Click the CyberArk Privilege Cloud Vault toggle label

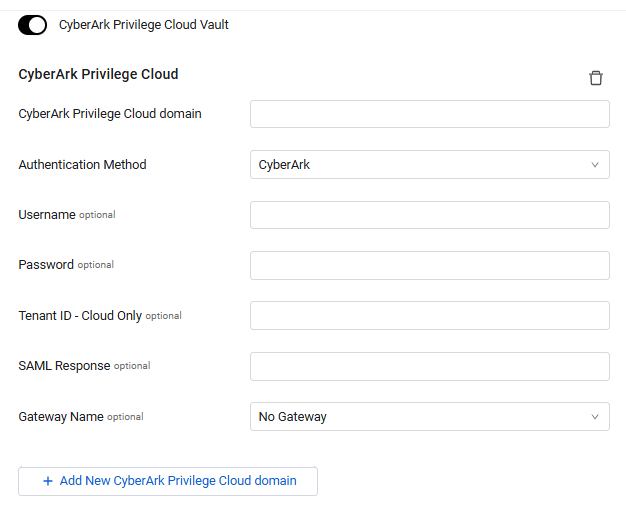tap(144, 25)
